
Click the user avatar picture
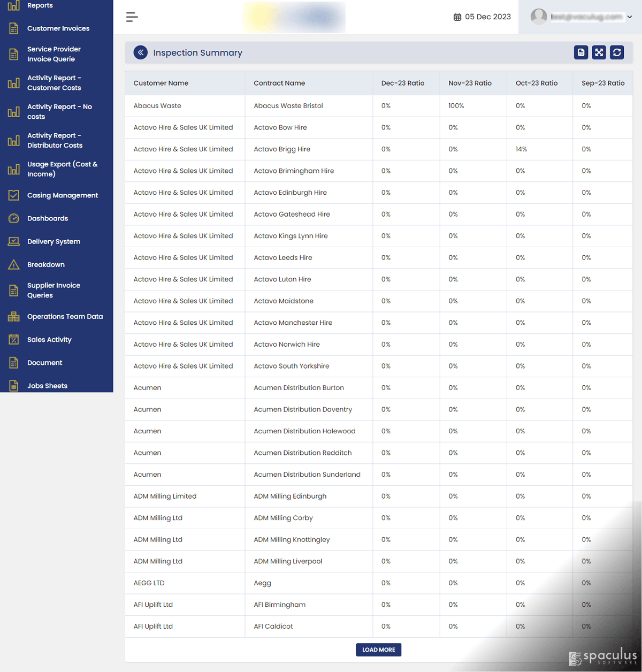pos(539,17)
